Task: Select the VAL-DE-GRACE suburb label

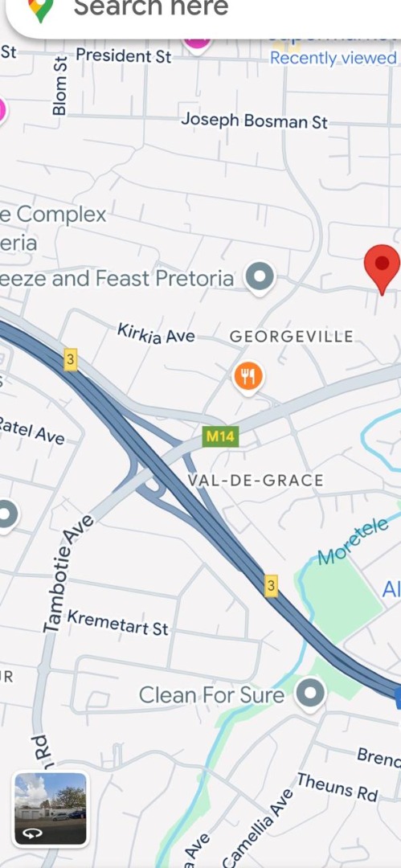Action: point(256,480)
